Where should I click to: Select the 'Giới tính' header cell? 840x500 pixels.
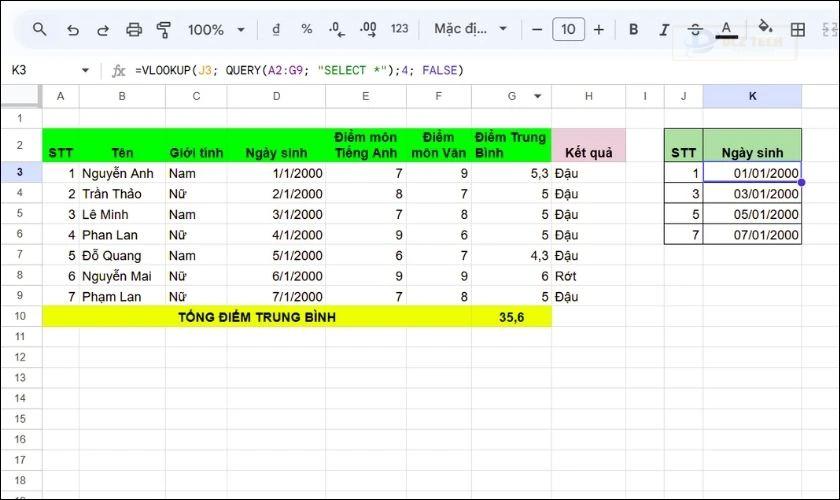[x=196, y=145]
